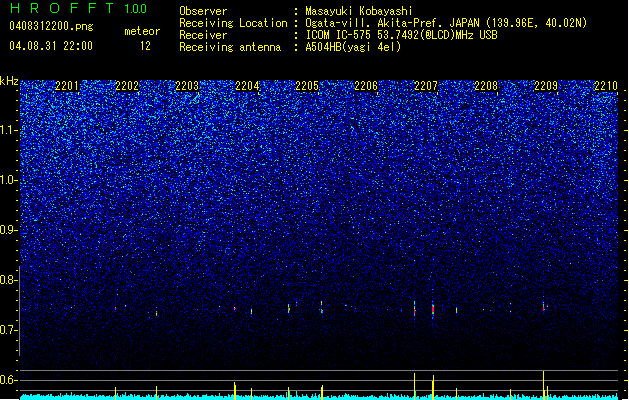Click the 1.0 frequency axis label
629x400 pixels.
point(9,180)
